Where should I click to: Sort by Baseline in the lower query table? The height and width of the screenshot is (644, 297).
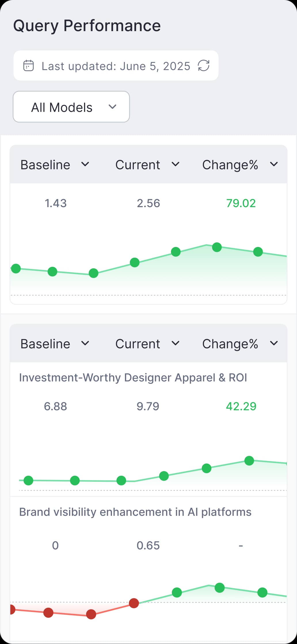point(45,344)
